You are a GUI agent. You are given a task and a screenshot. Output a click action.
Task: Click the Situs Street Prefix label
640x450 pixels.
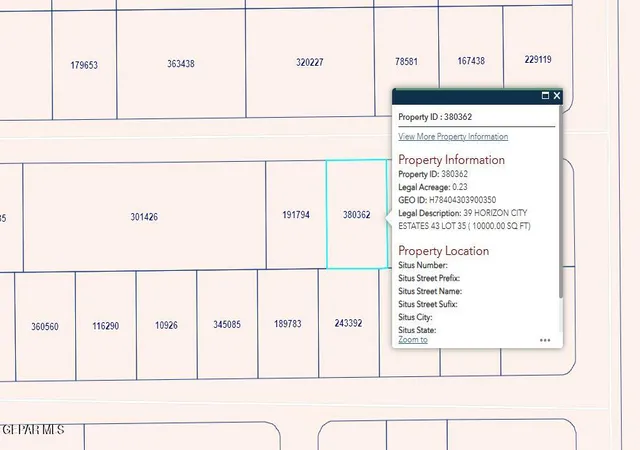429,278
